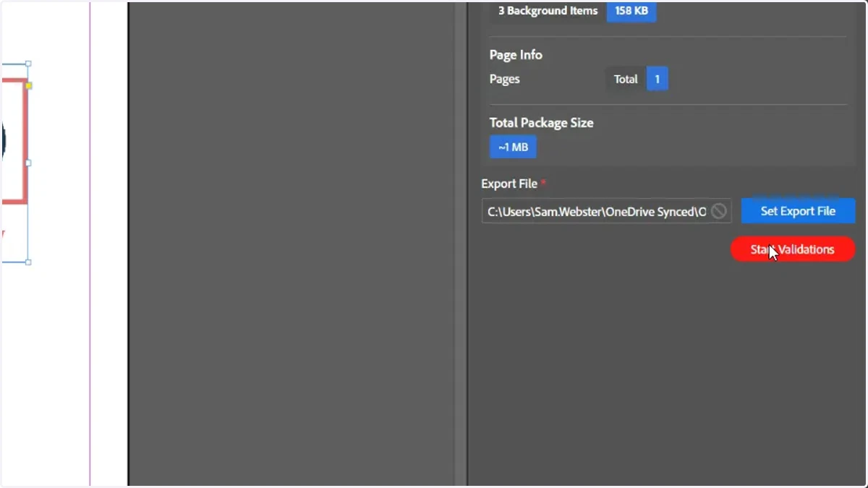The width and height of the screenshot is (868, 488).
Task: Click the top-right corner handle of selected frame
Action: click(x=28, y=64)
